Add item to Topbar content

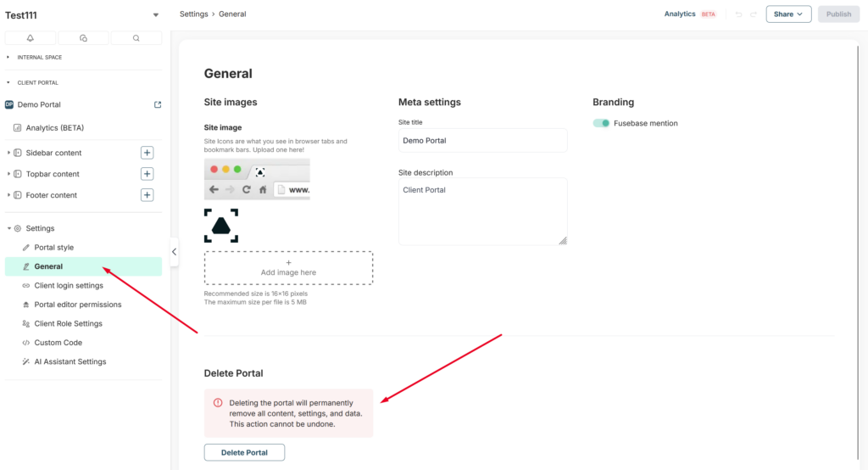point(147,173)
